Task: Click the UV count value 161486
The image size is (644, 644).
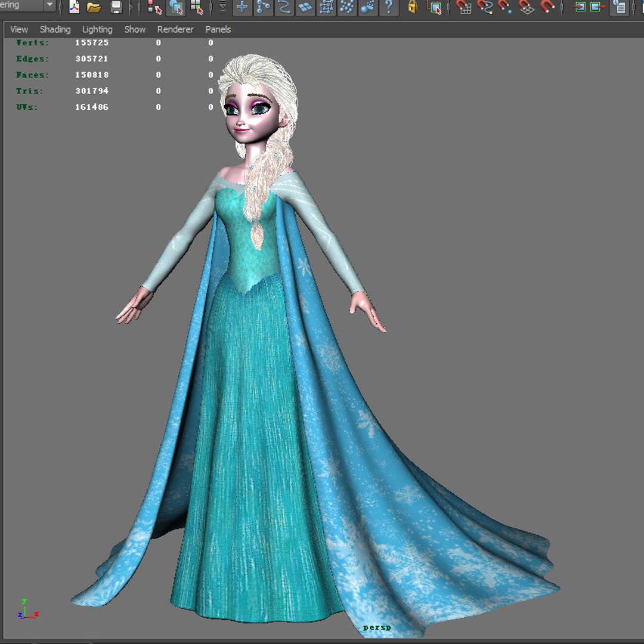Action: pos(92,107)
